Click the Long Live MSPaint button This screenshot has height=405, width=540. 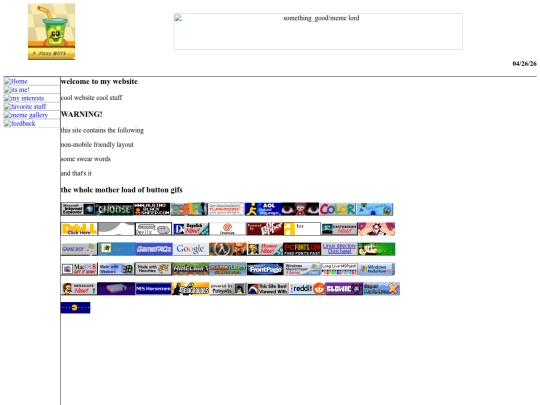coord(339,269)
